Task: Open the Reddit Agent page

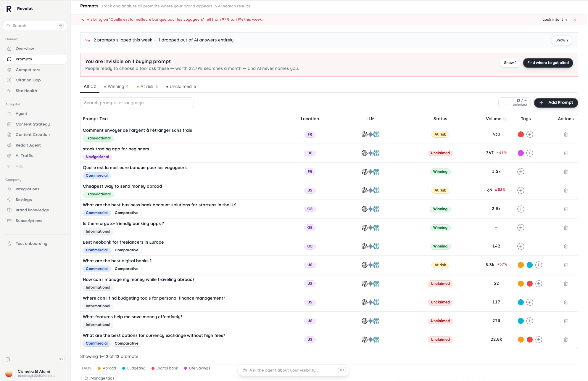Action: 35,145
